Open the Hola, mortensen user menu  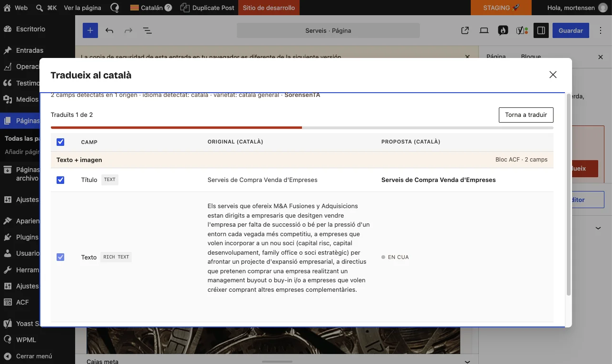click(577, 8)
